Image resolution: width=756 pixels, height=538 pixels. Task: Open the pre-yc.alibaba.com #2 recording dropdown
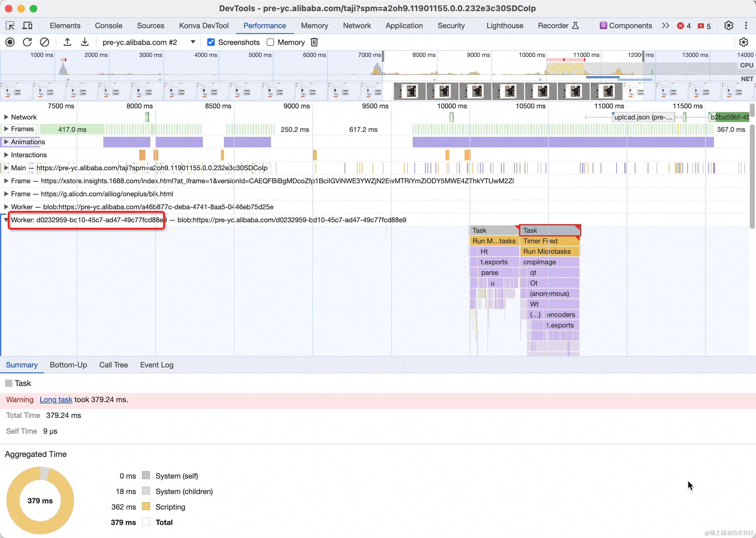193,42
